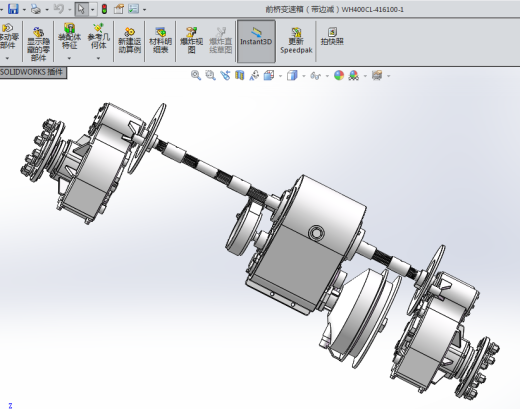Click the Dynamic Annotation Views icon
The width and height of the screenshot is (520, 409).
[254, 75]
